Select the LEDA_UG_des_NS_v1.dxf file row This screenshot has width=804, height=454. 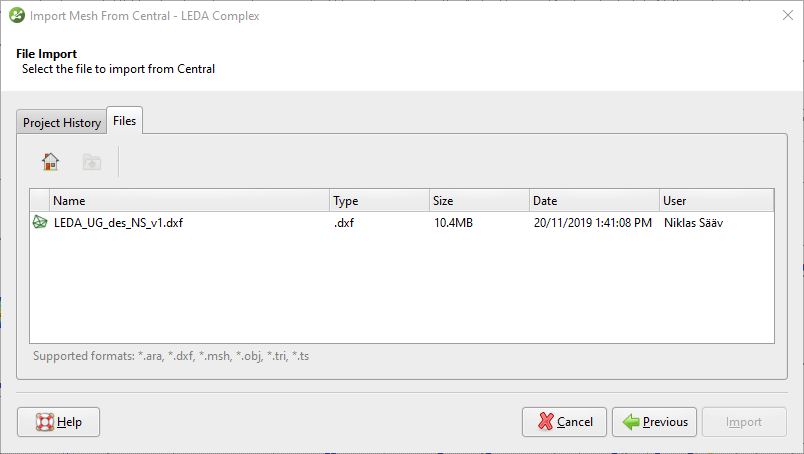pyautogui.click(x=401, y=223)
